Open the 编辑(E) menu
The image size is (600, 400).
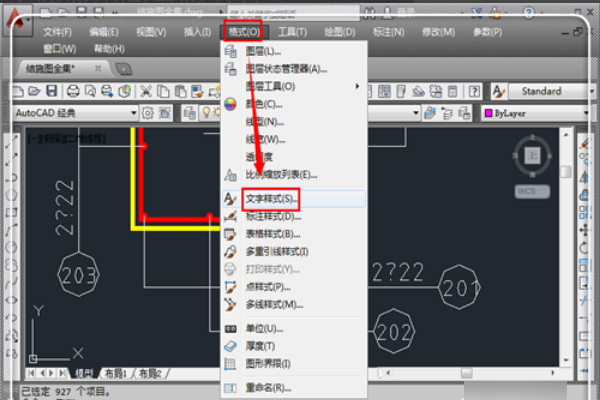(104, 32)
